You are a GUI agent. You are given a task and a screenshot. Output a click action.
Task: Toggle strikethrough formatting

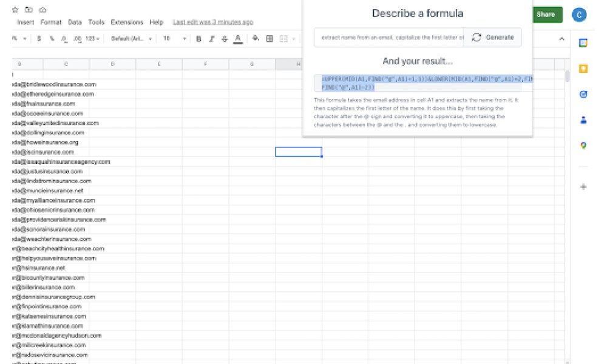pos(225,39)
